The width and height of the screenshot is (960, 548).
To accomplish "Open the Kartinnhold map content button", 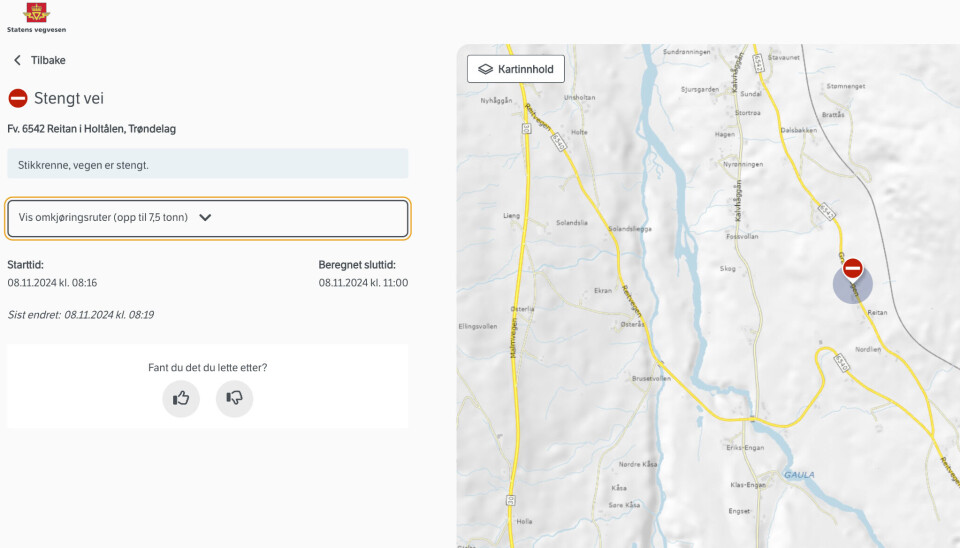I will click(516, 69).
